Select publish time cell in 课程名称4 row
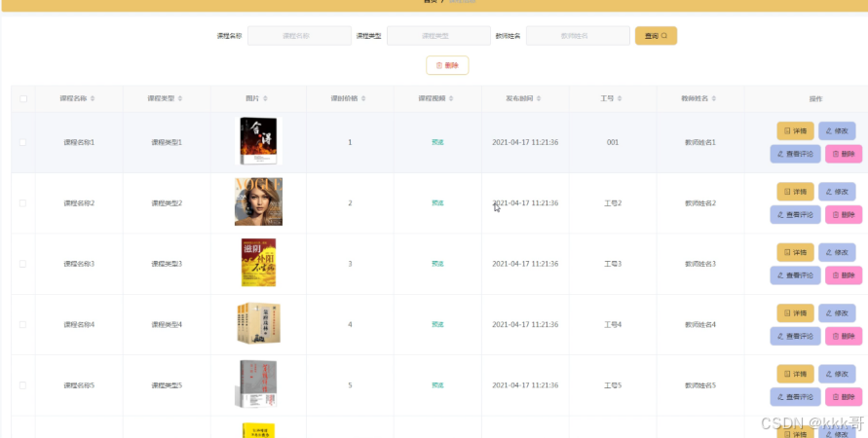 [x=525, y=325]
